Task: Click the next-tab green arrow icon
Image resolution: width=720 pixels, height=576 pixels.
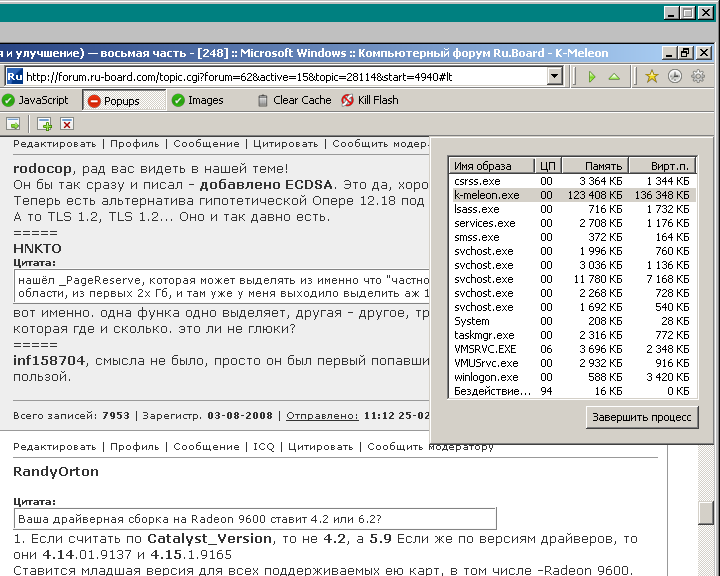Action: coord(13,124)
